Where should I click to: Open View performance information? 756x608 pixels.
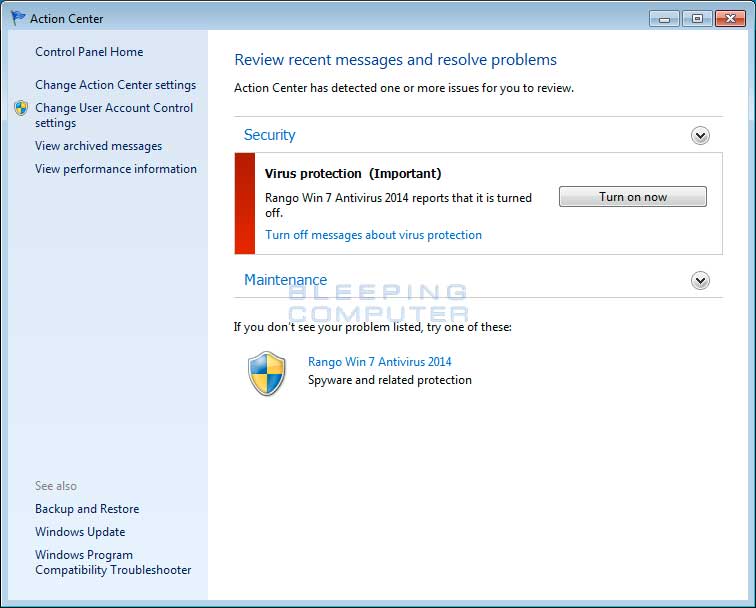coord(116,169)
